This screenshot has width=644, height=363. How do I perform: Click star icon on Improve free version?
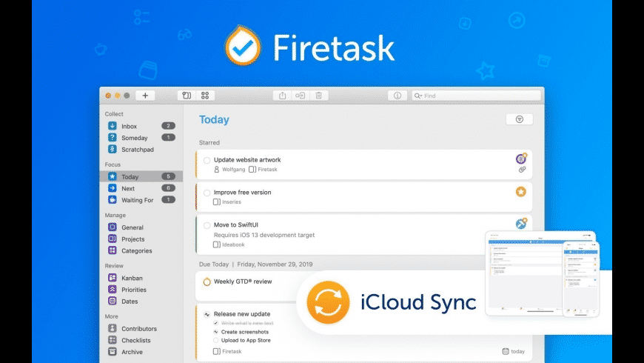click(521, 192)
